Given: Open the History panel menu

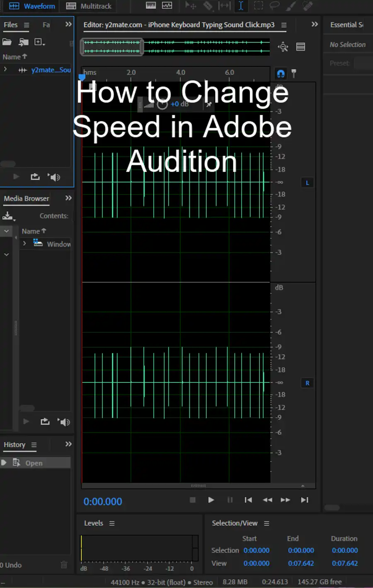Looking at the screenshot, I should tap(34, 445).
